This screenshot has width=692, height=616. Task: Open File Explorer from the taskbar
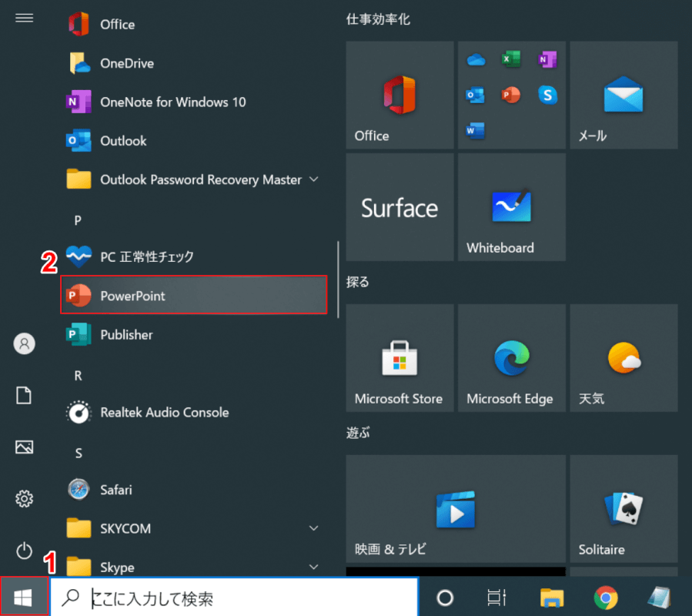tap(552, 598)
